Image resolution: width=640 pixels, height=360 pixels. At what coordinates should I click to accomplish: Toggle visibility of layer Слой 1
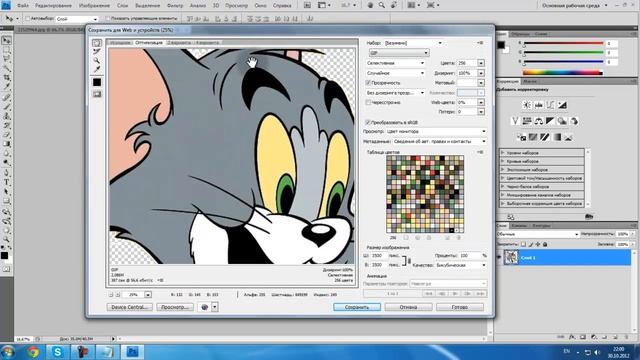[x=499, y=258]
